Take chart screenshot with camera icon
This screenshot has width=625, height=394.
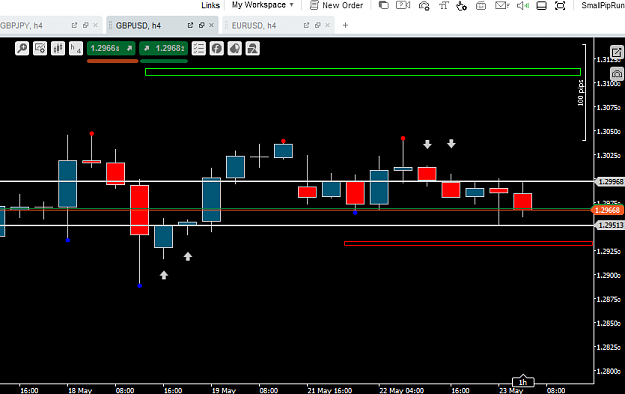click(617, 74)
